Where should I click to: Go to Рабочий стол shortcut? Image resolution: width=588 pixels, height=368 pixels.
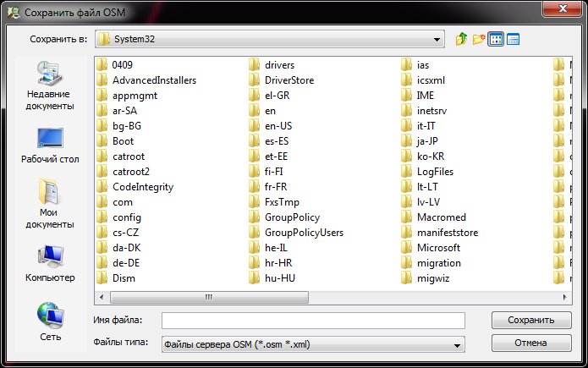(x=49, y=145)
